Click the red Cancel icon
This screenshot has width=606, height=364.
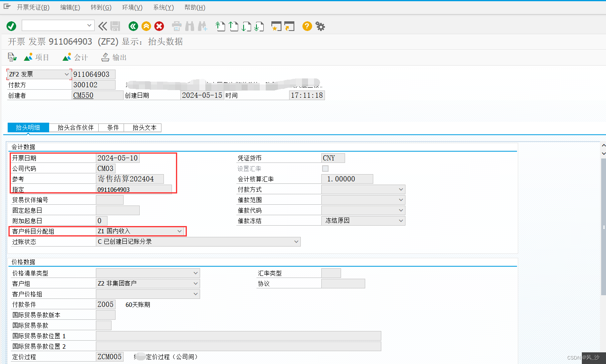pos(159,26)
